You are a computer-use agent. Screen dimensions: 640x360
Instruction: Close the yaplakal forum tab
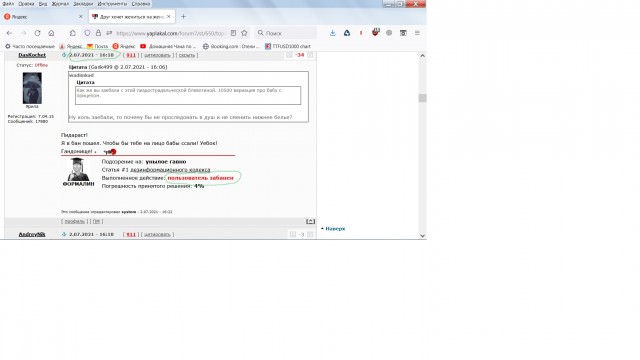coord(169,17)
